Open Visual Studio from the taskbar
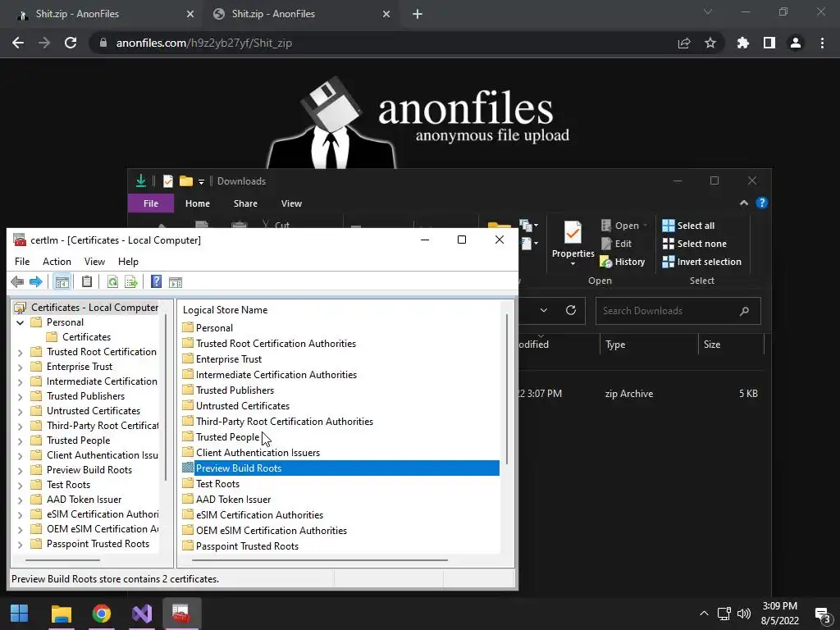 (x=142, y=614)
